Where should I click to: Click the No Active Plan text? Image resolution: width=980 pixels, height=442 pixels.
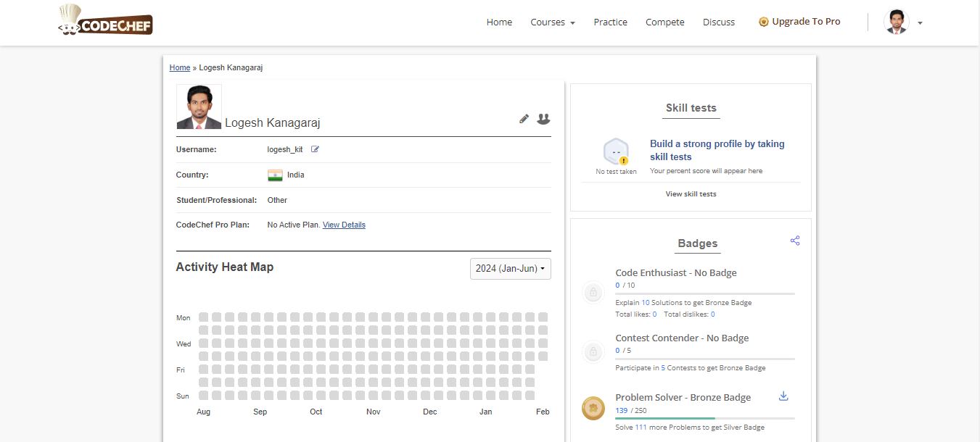click(294, 225)
